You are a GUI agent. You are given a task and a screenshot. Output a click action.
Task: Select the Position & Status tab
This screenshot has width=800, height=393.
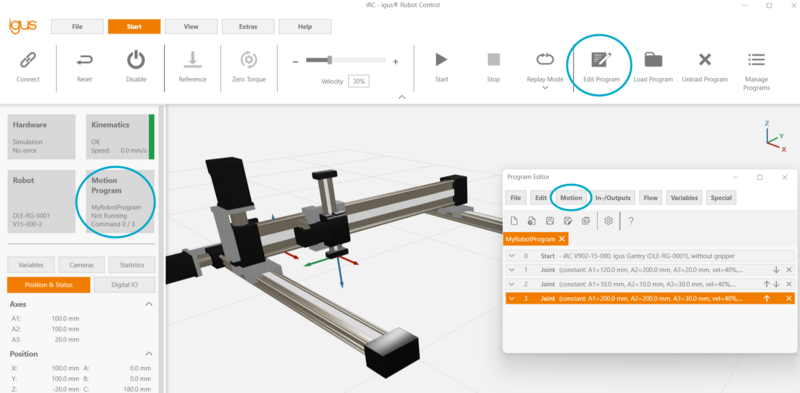(48, 285)
